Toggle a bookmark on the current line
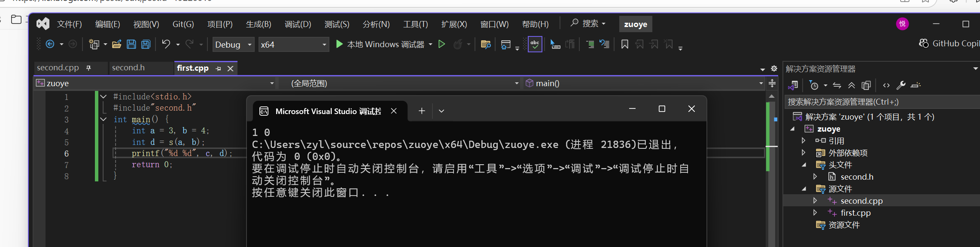980x247 pixels. pos(625,44)
